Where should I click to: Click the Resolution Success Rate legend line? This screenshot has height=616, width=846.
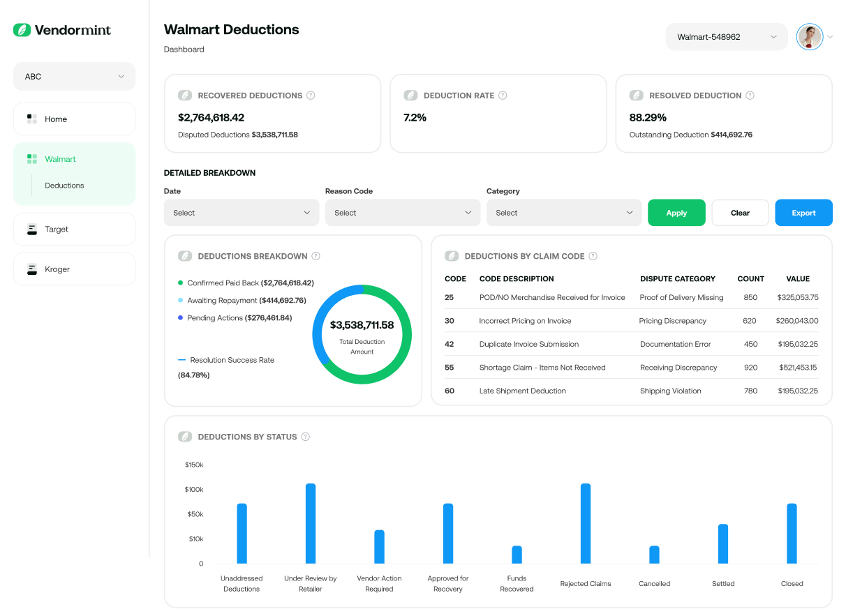pyautogui.click(x=182, y=360)
